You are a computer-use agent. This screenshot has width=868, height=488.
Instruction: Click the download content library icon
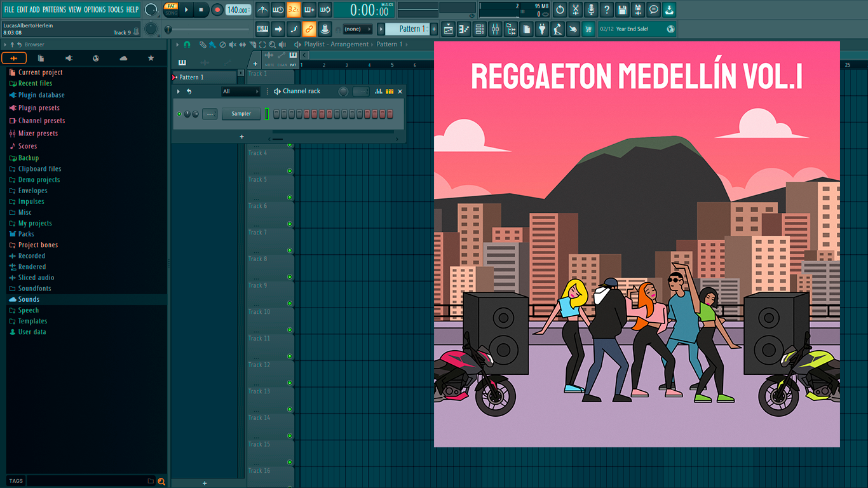tap(669, 10)
